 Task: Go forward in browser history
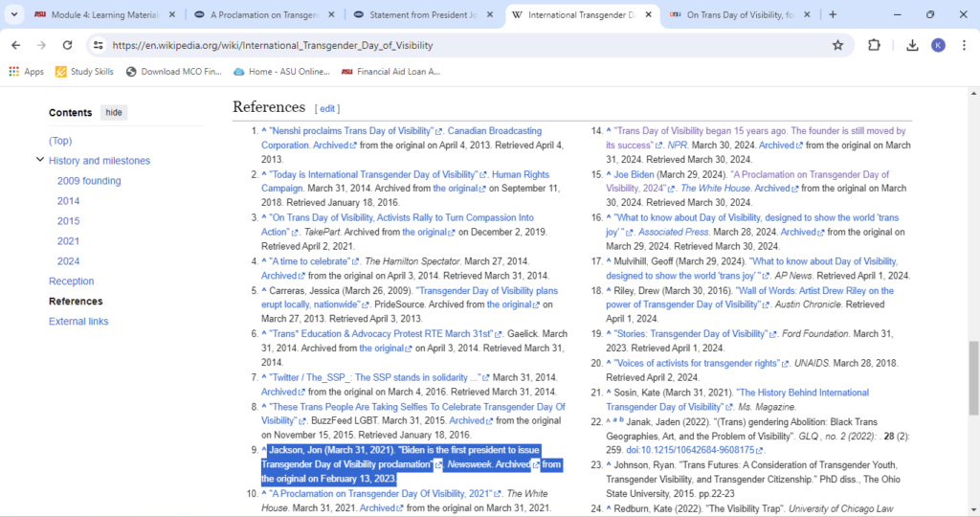(x=41, y=45)
